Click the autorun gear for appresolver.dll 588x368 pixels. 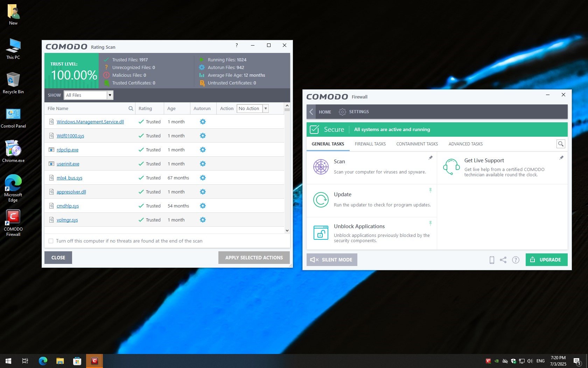(x=203, y=192)
